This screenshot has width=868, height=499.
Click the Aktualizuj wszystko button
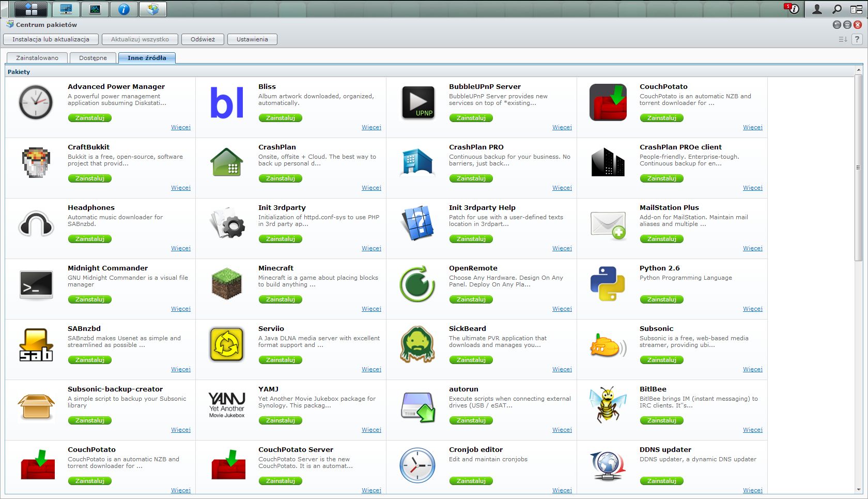point(140,39)
